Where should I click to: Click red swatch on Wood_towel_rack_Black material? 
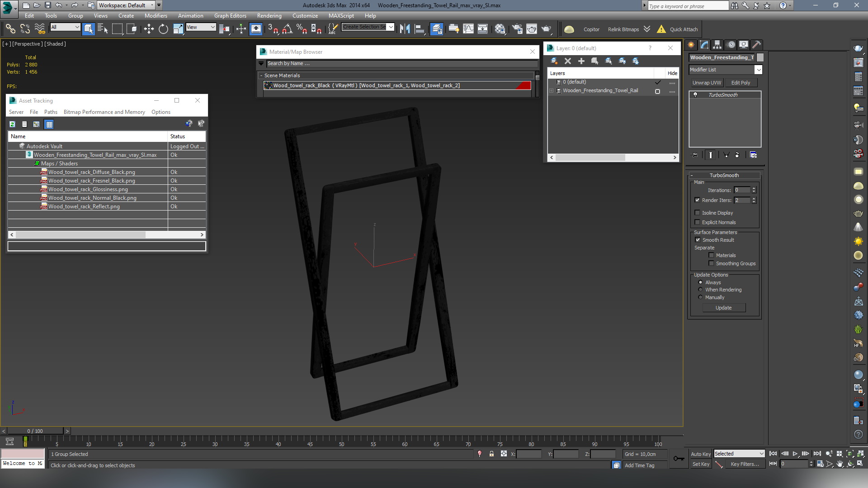(x=523, y=85)
